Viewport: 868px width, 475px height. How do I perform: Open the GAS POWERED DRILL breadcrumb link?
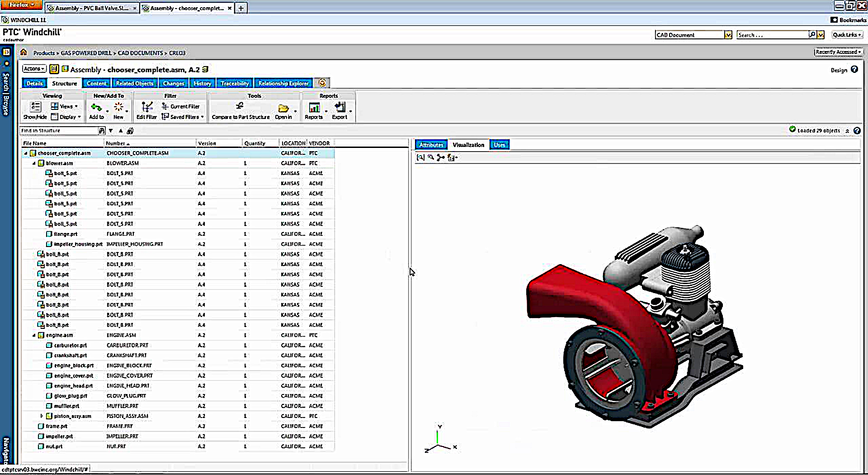pos(86,53)
